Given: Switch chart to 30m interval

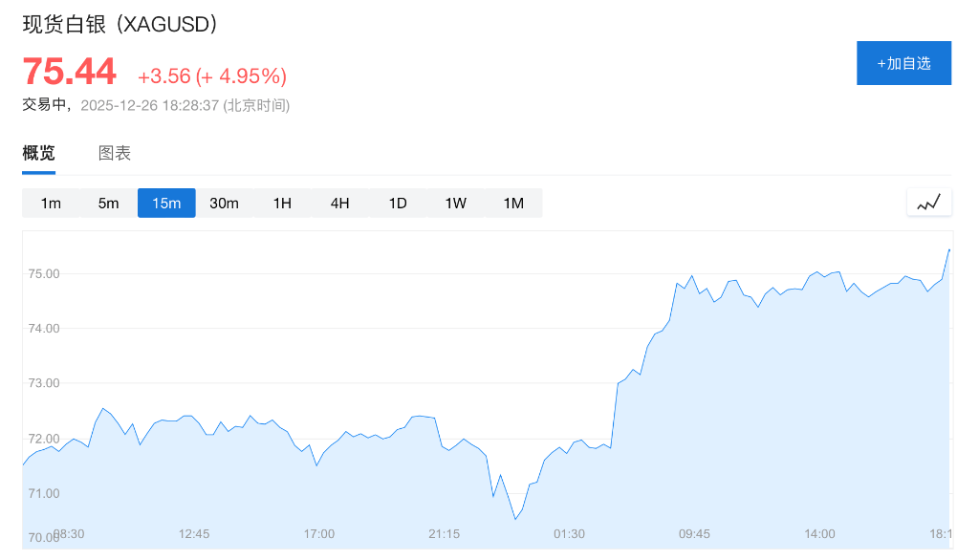Looking at the screenshot, I should (x=224, y=203).
